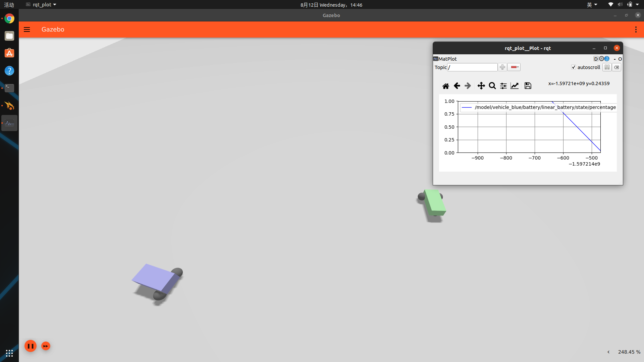Reset plot view with Home icon

[446, 86]
